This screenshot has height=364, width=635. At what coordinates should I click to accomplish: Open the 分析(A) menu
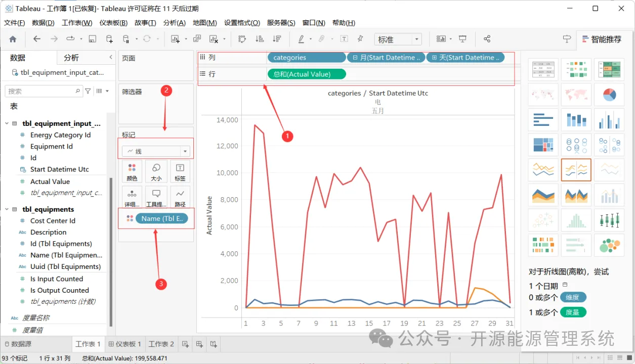(175, 23)
